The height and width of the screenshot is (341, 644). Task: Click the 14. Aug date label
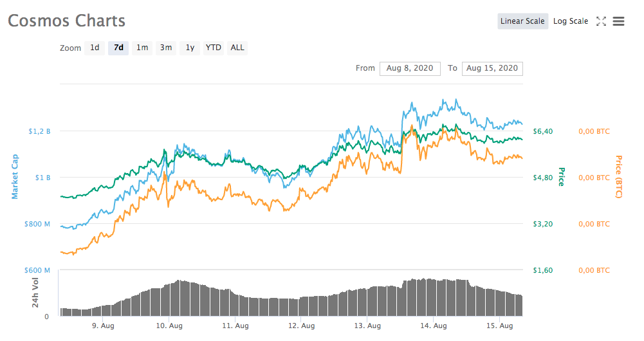(434, 326)
